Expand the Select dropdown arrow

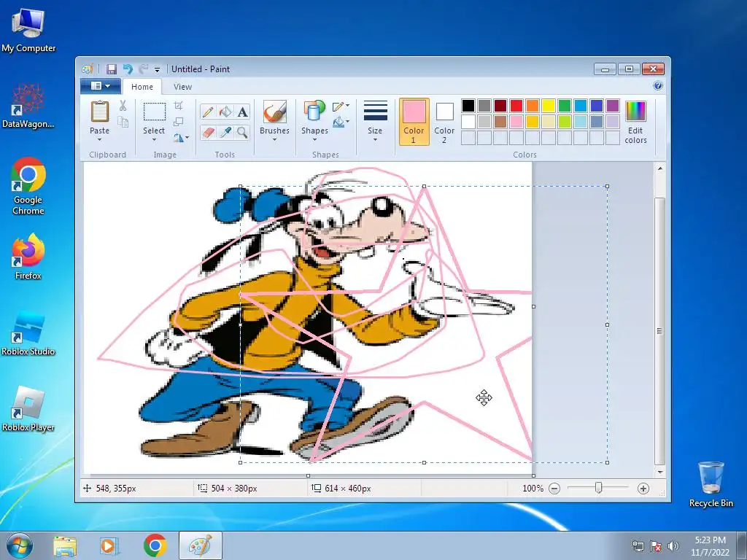[x=154, y=140]
